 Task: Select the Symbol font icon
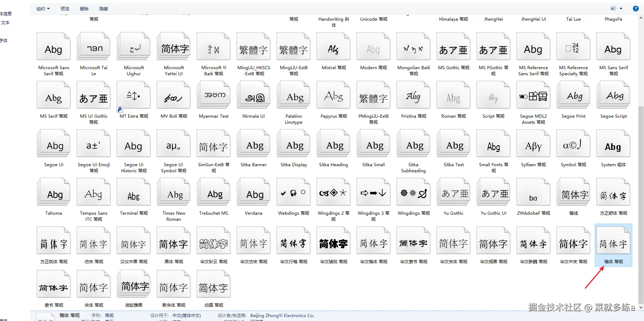point(573,143)
